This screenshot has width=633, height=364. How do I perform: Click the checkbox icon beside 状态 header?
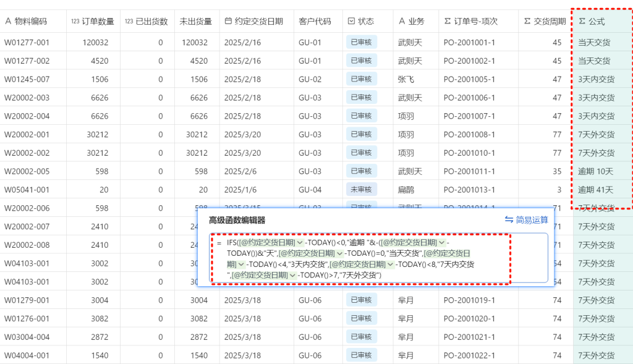(351, 21)
